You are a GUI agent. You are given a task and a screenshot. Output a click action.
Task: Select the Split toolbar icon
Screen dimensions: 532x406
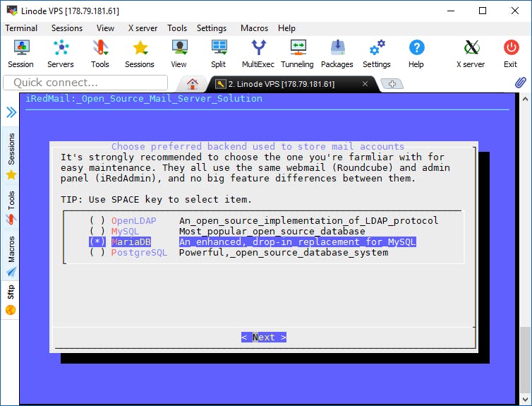pos(219,54)
